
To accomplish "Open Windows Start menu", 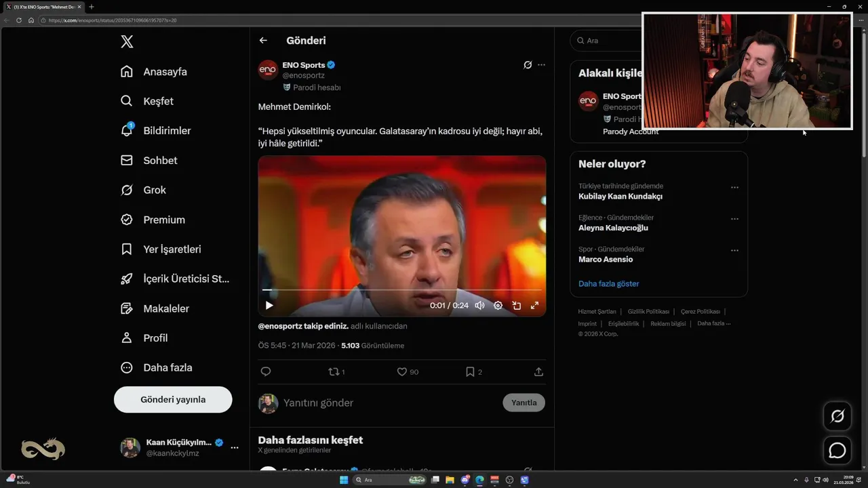I will (x=344, y=480).
